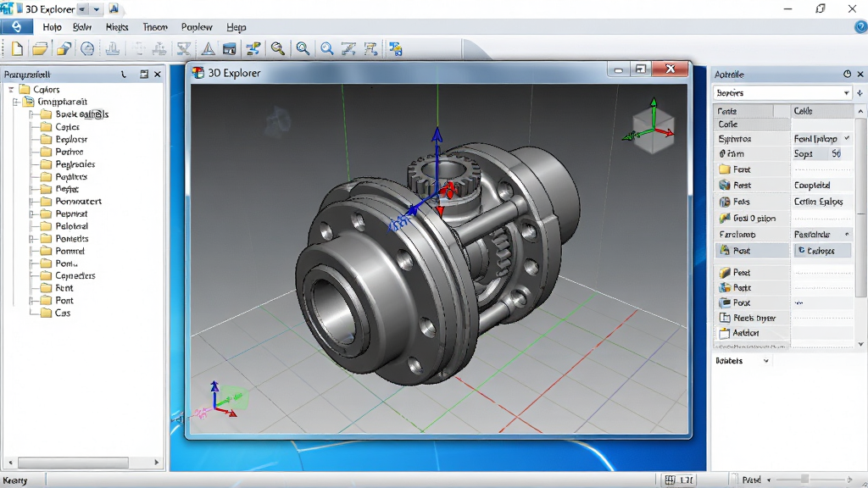Open the 'Bialer' menu
Screen dimensions: 868x488
pos(82,26)
